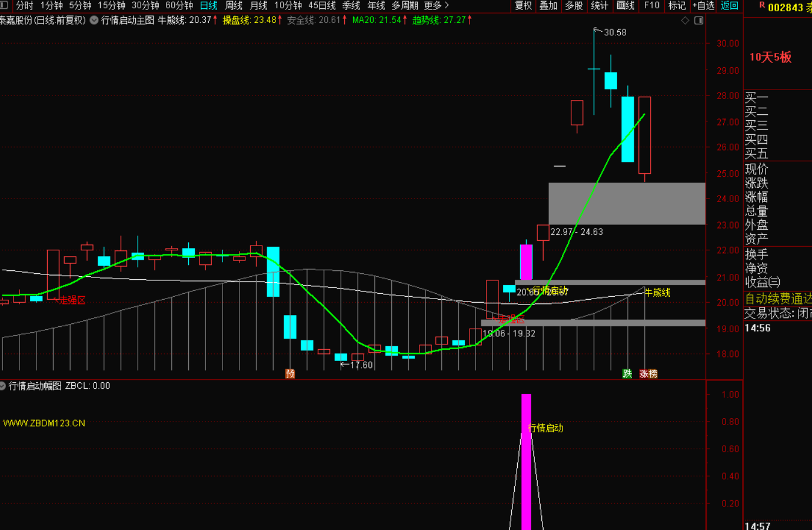Expand sub-chart indicator dropdown 行情启动幅图

3,386
